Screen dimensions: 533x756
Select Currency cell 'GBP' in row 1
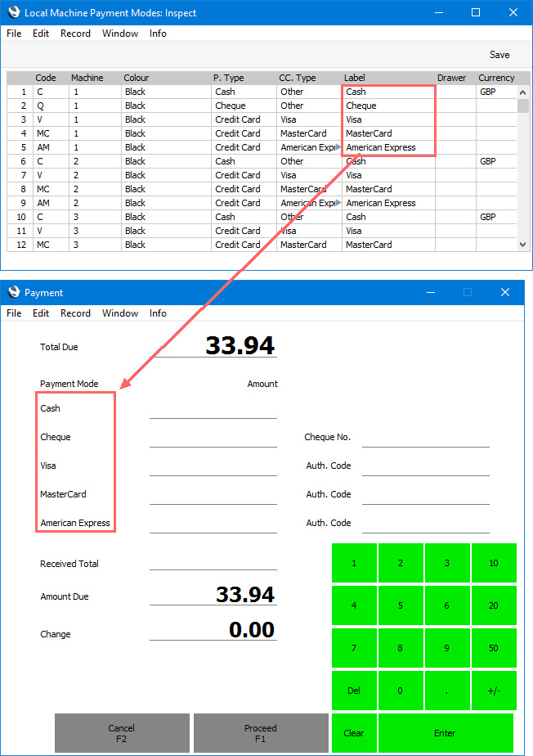tap(496, 92)
